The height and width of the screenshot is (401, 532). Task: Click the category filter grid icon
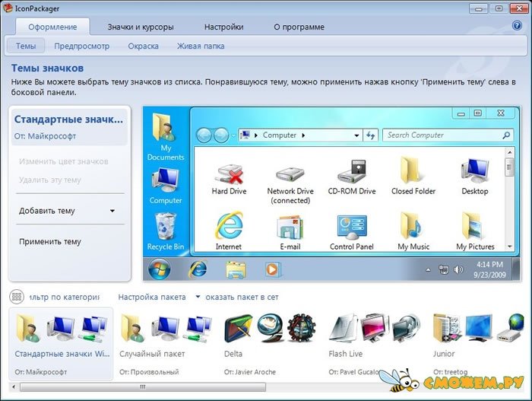pos(16,297)
